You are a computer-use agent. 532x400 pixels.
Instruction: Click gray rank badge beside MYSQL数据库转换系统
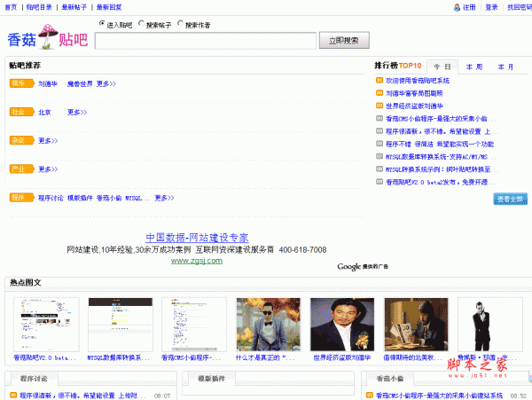click(379, 156)
